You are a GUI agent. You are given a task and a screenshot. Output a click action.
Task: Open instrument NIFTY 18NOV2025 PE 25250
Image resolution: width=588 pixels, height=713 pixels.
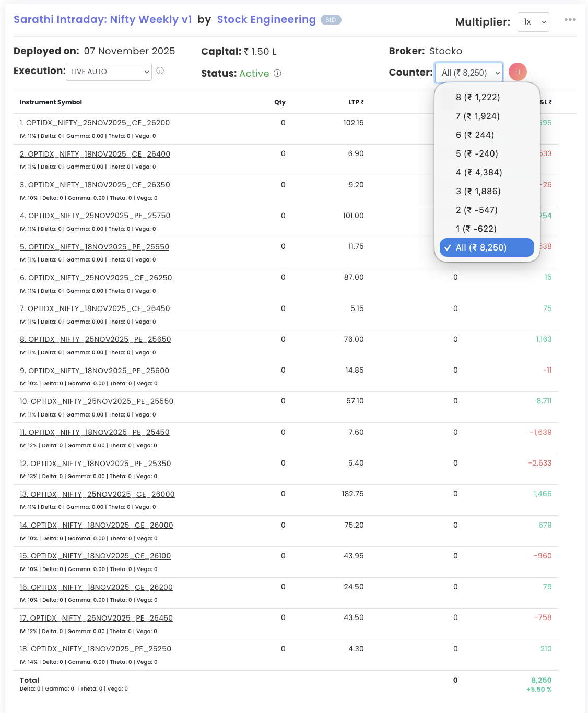point(96,649)
